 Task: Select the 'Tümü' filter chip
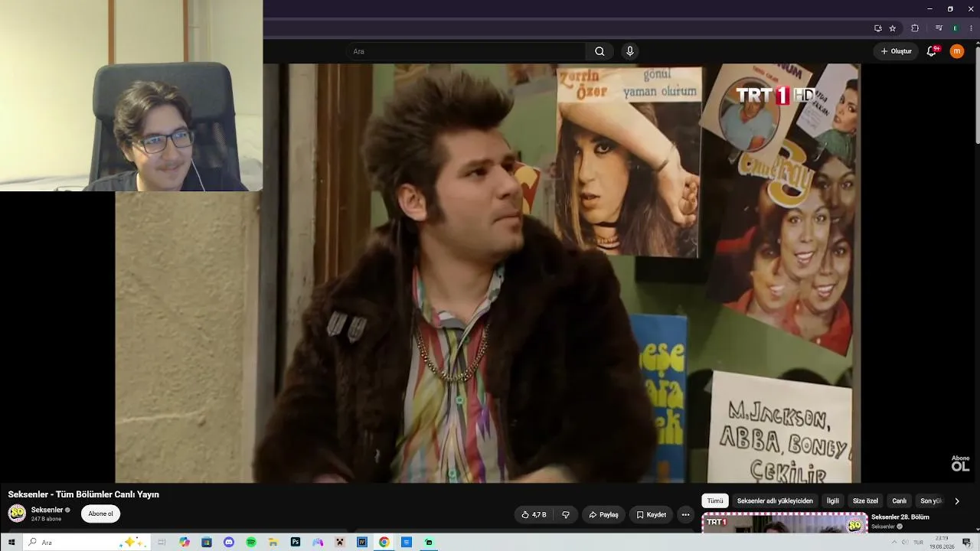tap(715, 501)
